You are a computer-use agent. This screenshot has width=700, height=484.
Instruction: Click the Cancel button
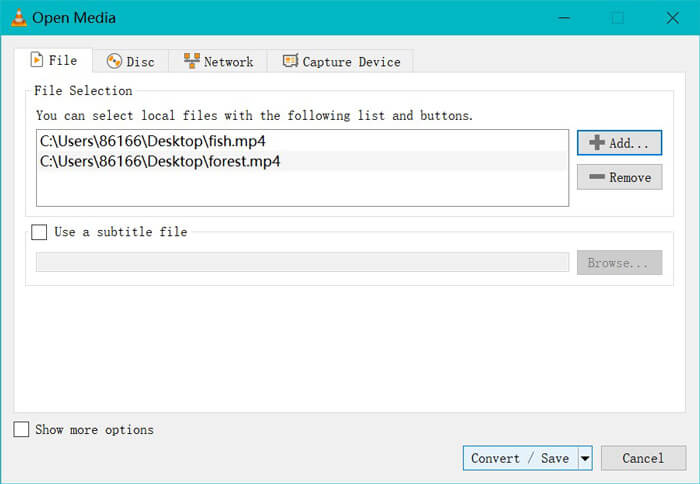click(643, 458)
